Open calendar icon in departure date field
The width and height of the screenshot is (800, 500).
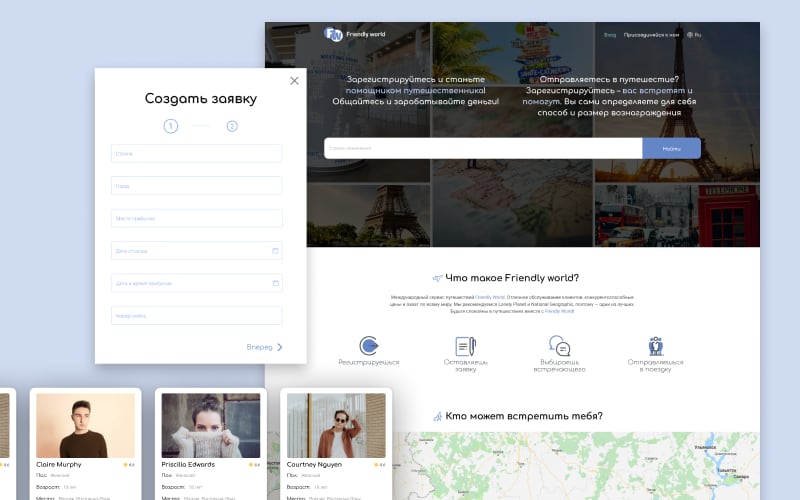click(275, 251)
